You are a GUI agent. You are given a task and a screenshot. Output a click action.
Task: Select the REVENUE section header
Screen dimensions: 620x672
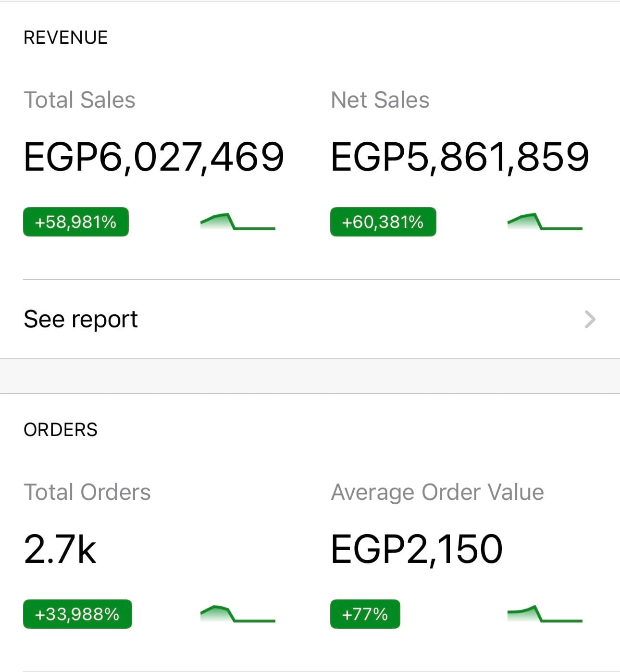click(x=66, y=37)
